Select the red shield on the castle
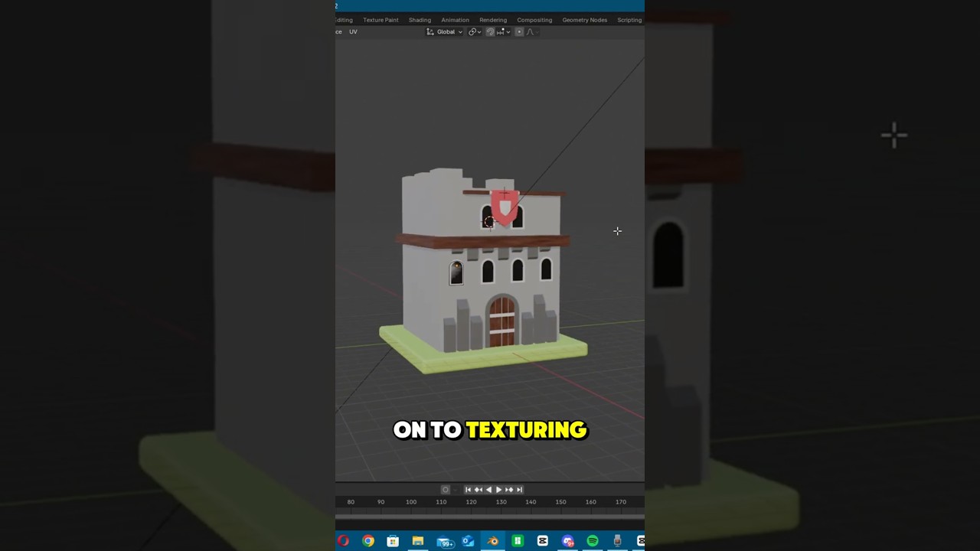The height and width of the screenshot is (551, 980). 504,208
